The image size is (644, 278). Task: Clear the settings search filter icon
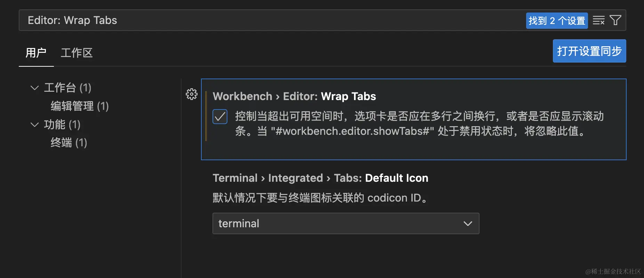(x=598, y=20)
